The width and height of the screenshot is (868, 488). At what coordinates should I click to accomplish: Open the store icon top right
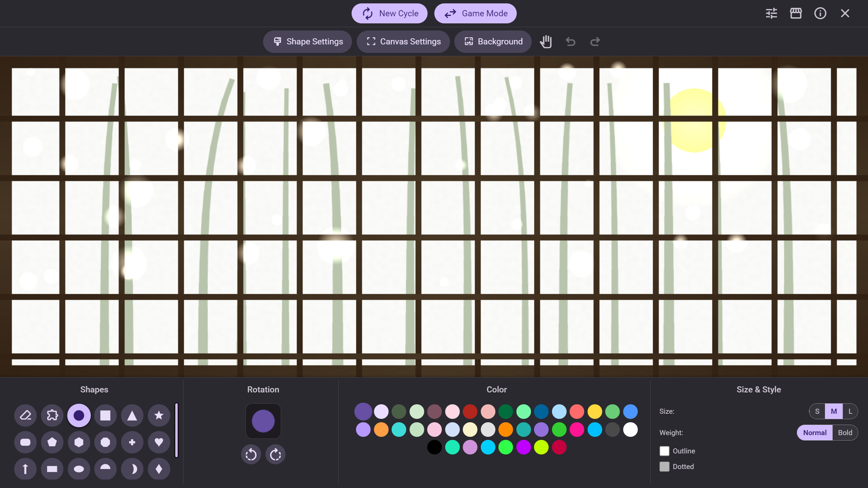[x=796, y=13]
